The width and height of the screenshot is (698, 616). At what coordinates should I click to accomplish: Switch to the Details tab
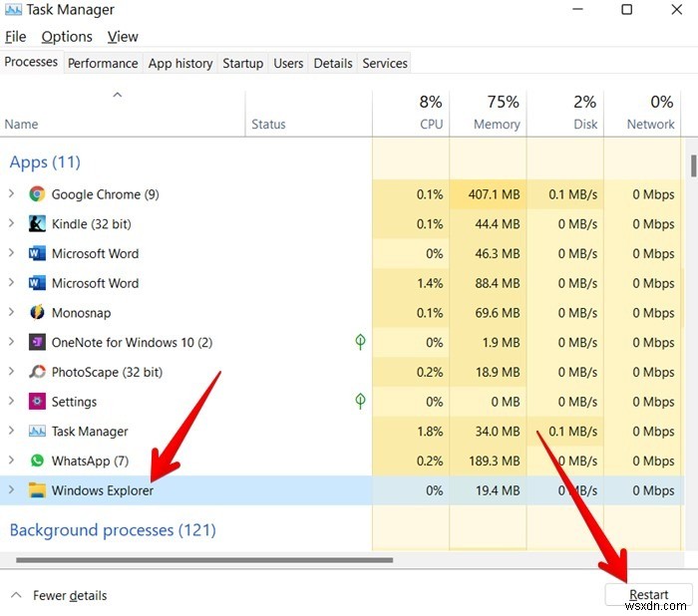333,63
